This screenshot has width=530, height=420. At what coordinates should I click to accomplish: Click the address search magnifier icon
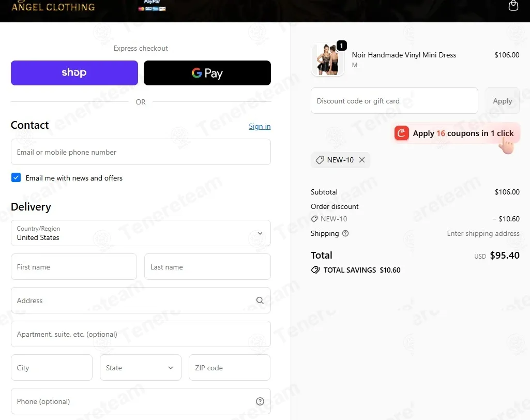tap(260, 301)
